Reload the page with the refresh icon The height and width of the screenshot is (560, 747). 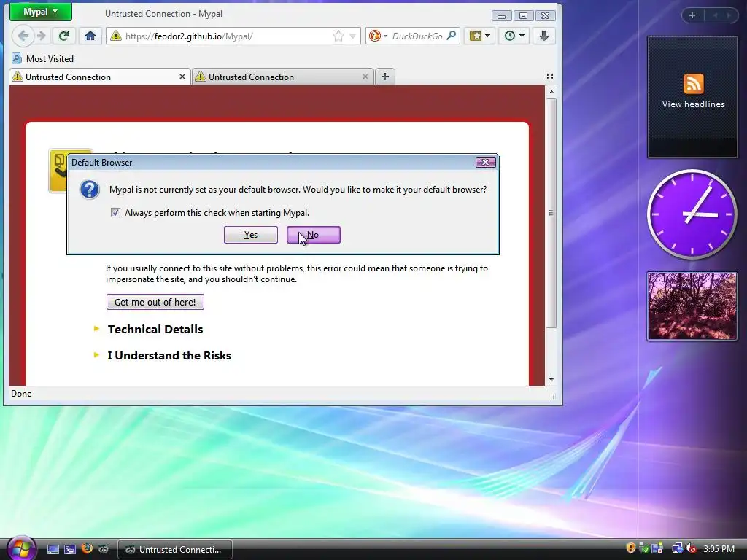coord(63,36)
